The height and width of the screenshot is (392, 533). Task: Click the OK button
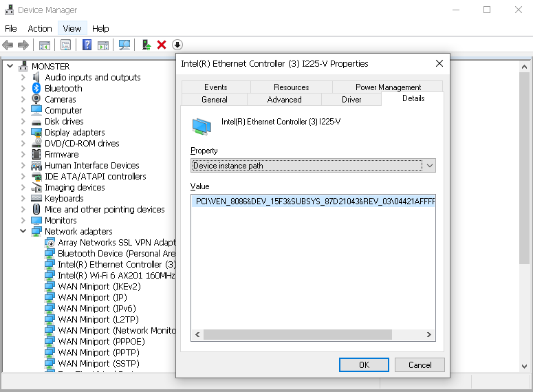point(364,364)
